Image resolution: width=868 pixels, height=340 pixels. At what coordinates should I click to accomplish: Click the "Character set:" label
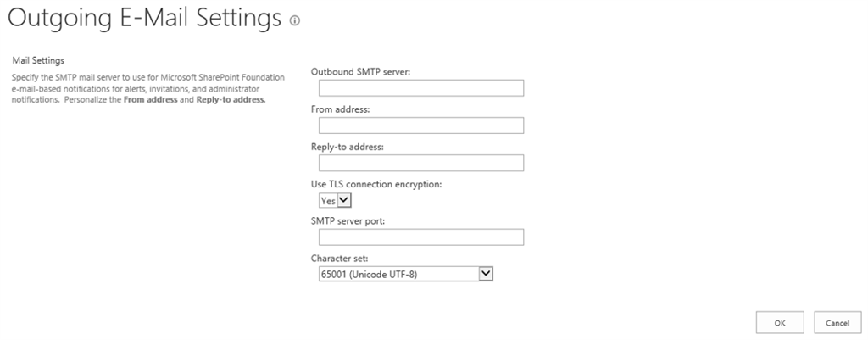340,257
